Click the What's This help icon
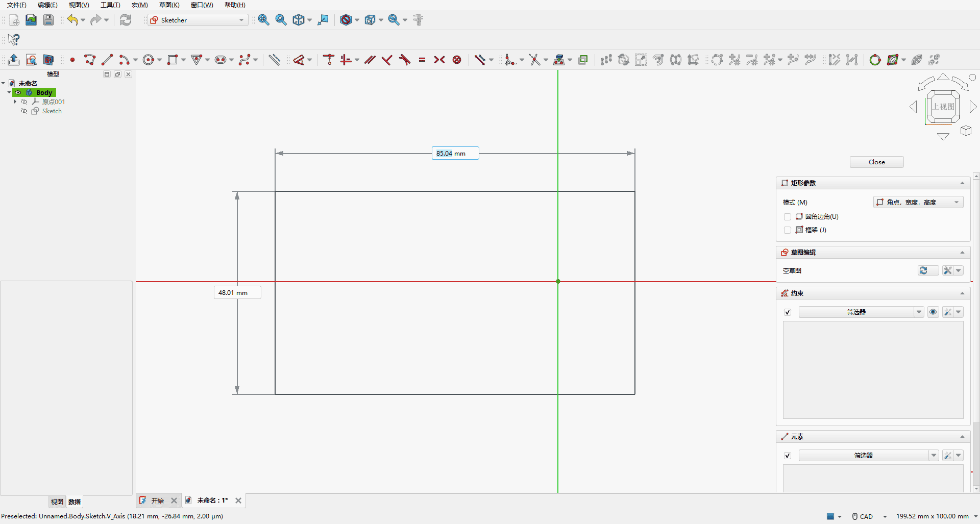980x524 pixels. [x=14, y=39]
